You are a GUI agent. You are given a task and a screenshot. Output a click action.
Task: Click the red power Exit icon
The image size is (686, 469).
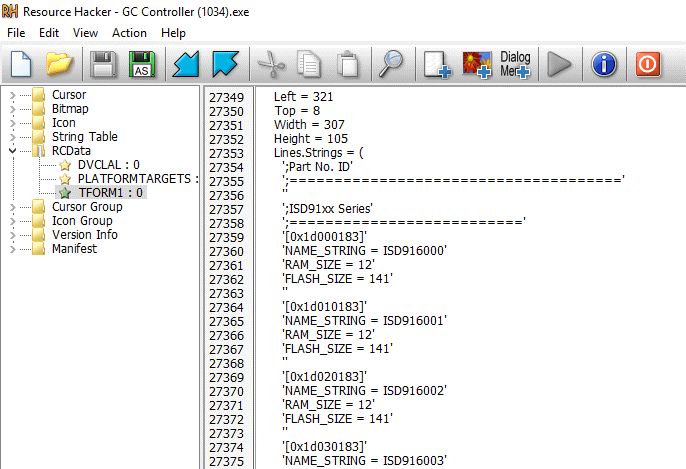(x=648, y=65)
